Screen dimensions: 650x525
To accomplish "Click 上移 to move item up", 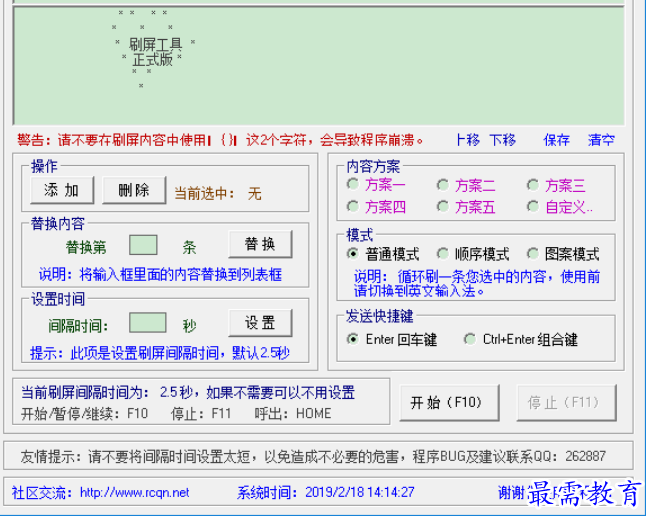I will pyautogui.click(x=467, y=140).
